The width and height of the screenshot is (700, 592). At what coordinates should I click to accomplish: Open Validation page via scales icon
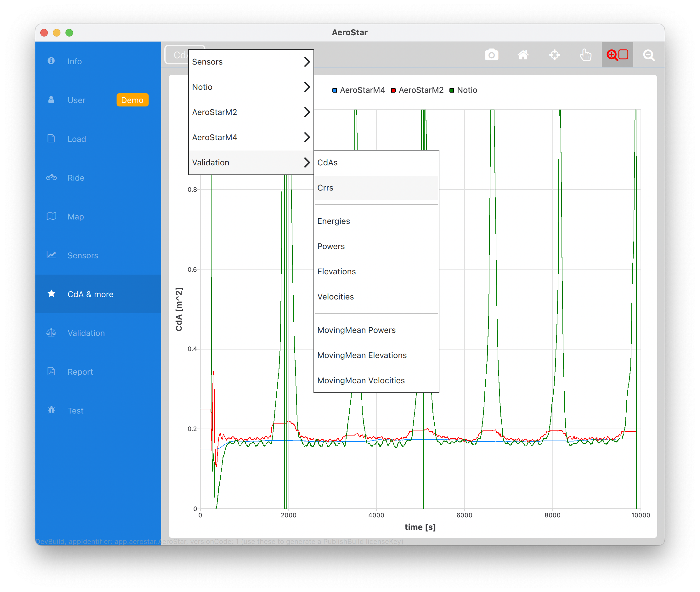[x=51, y=333]
